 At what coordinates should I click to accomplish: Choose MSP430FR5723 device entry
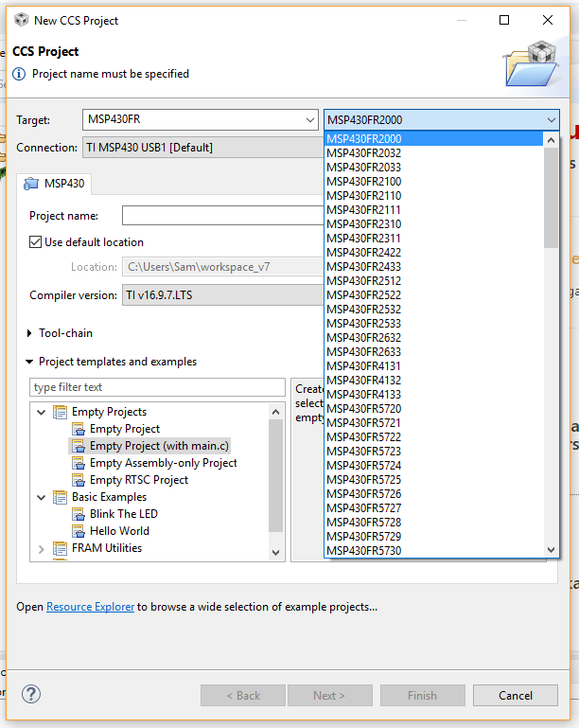point(434,452)
